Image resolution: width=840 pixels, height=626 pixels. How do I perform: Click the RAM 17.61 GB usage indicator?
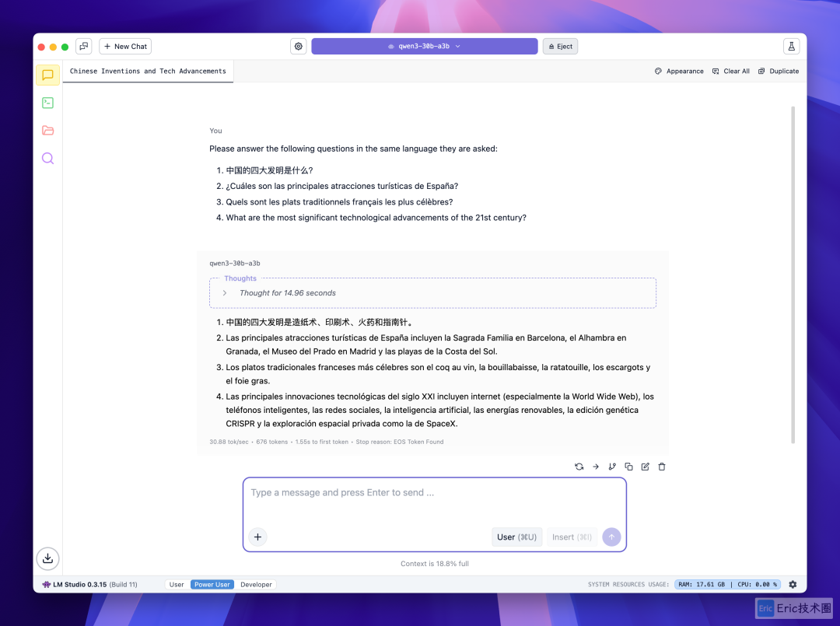click(702, 585)
